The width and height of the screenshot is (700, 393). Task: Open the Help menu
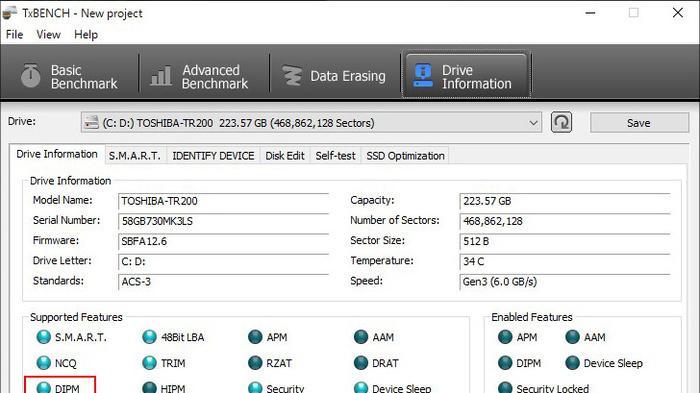[x=86, y=34]
